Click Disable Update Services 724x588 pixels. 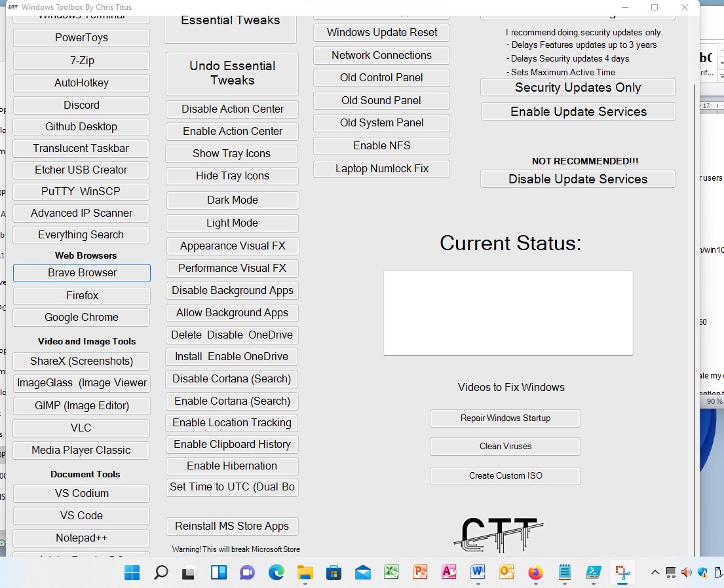click(x=578, y=179)
